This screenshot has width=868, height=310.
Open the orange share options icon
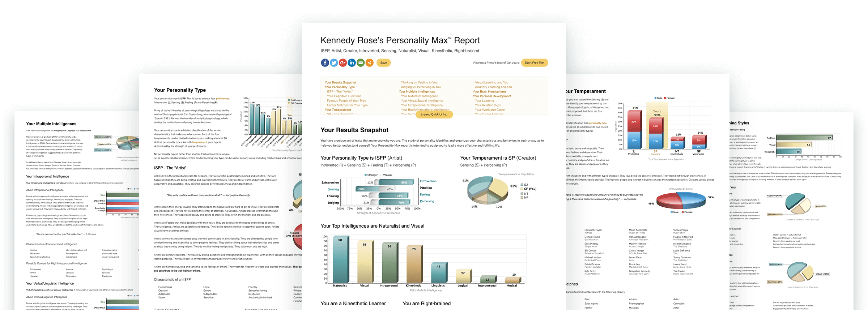370,63
